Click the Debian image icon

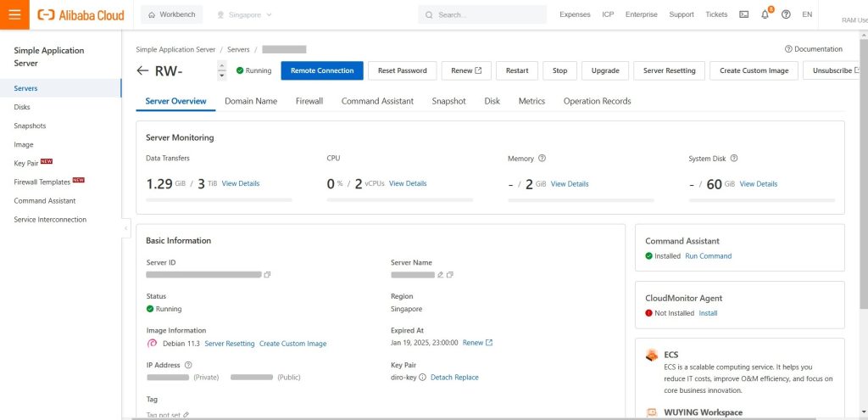(x=153, y=344)
